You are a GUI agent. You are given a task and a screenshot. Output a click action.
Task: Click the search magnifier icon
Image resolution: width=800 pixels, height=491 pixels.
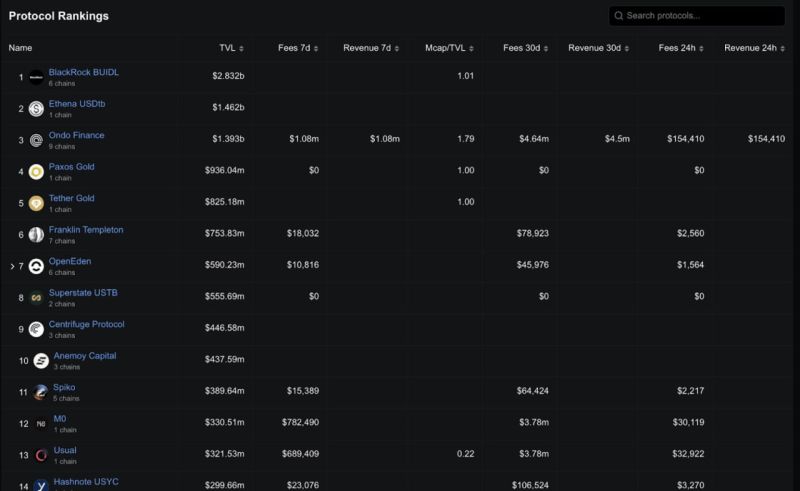(x=619, y=16)
